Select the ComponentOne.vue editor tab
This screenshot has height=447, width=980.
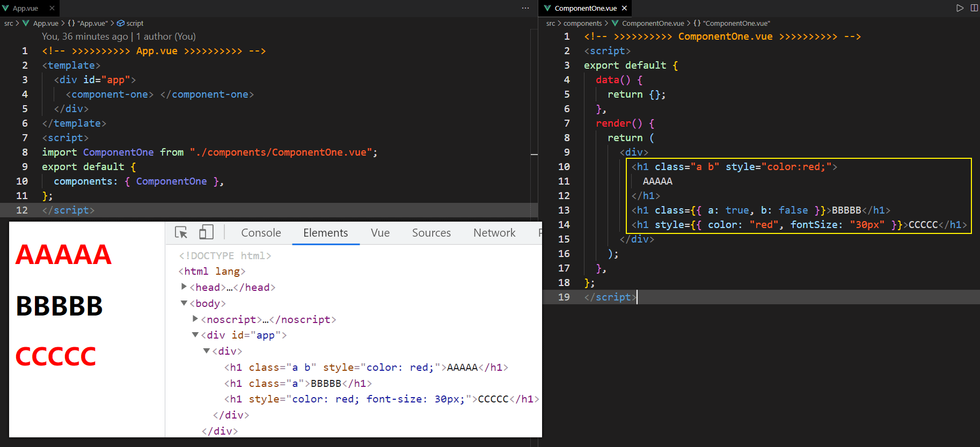pyautogui.click(x=586, y=8)
